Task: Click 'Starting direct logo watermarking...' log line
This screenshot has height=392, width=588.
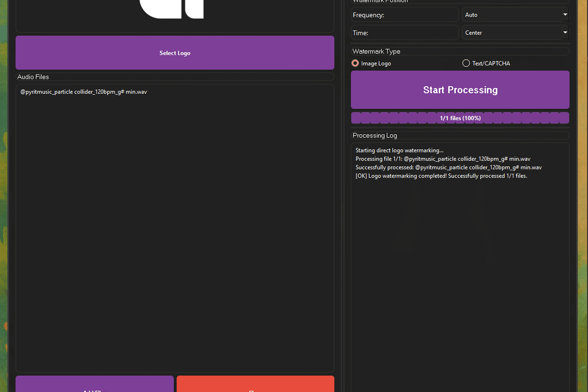Action: [399, 150]
